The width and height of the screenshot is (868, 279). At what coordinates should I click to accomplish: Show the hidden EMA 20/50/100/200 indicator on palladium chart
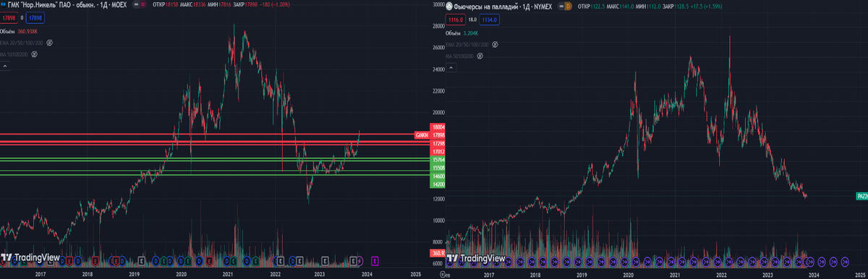(x=495, y=45)
